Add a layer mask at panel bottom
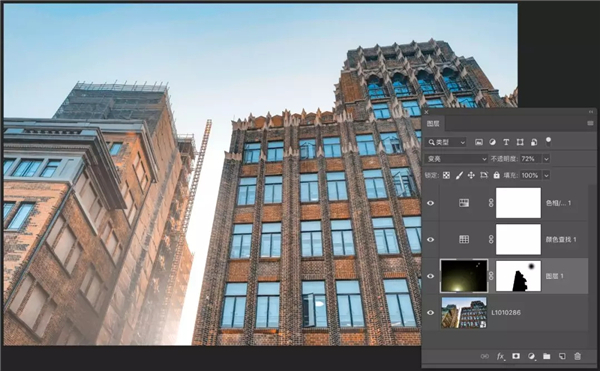600x371 pixels. tap(516, 356)
